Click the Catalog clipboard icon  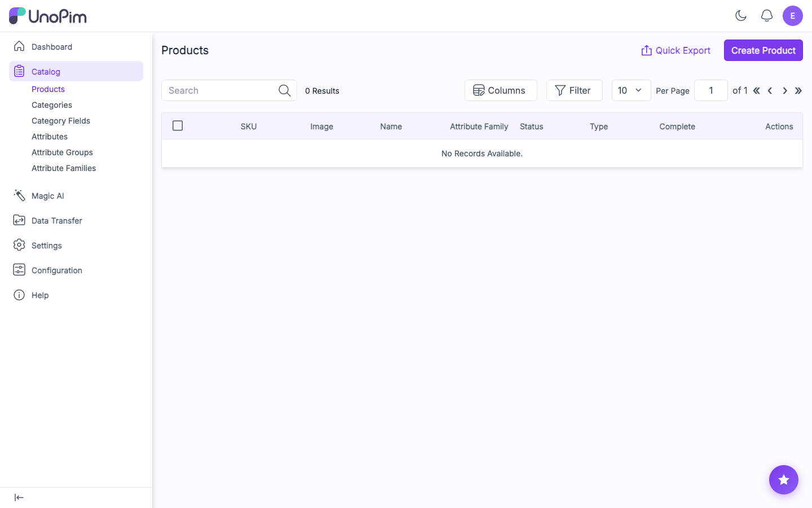click(x=19, y=71)
